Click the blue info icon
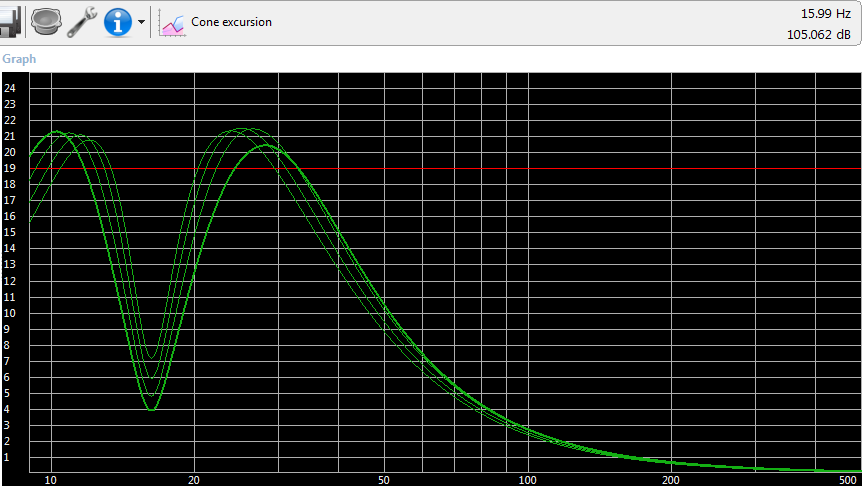Viewport: 865px width, 487px height. coord(118,22)
